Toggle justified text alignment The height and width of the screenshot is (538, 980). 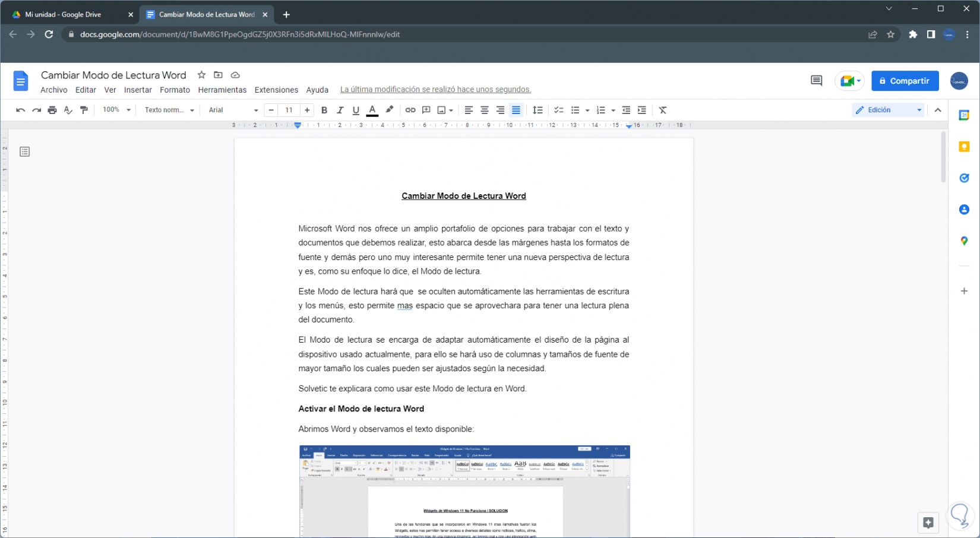(516, 110)
